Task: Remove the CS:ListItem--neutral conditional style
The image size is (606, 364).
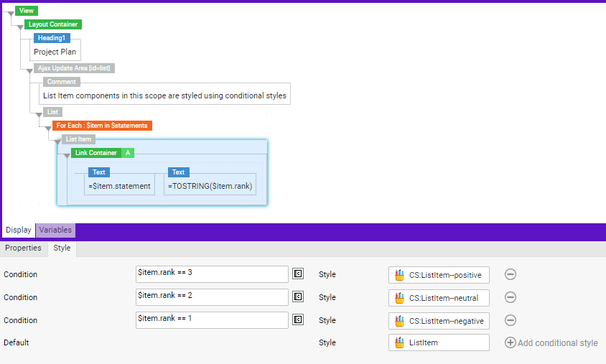Action: (x=511, y=297)
